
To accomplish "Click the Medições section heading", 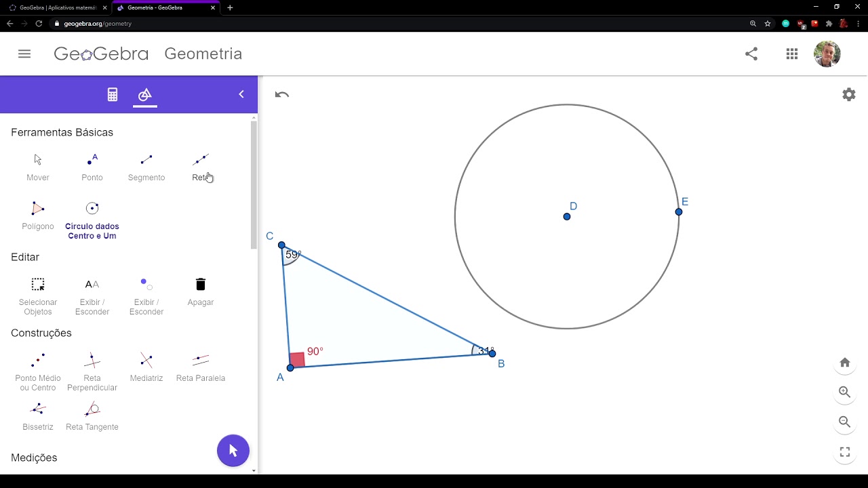I will 34,457.
